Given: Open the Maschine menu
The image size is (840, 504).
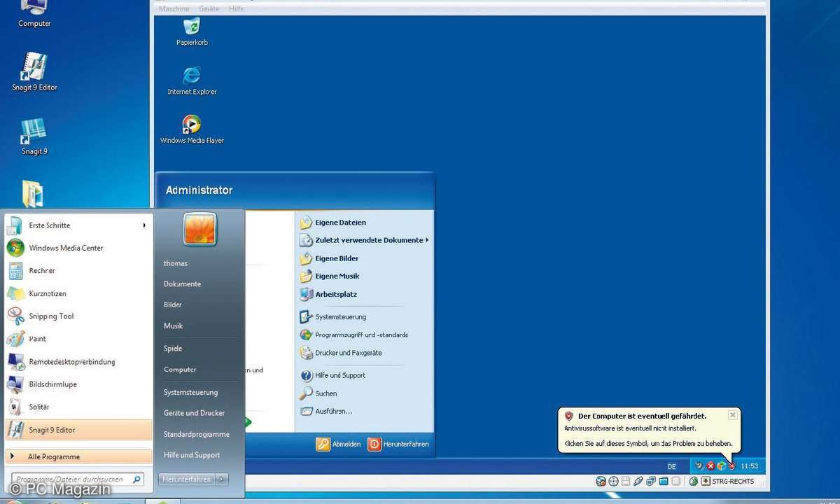Looking at the screenshot, I should click(x=174, y=8).
